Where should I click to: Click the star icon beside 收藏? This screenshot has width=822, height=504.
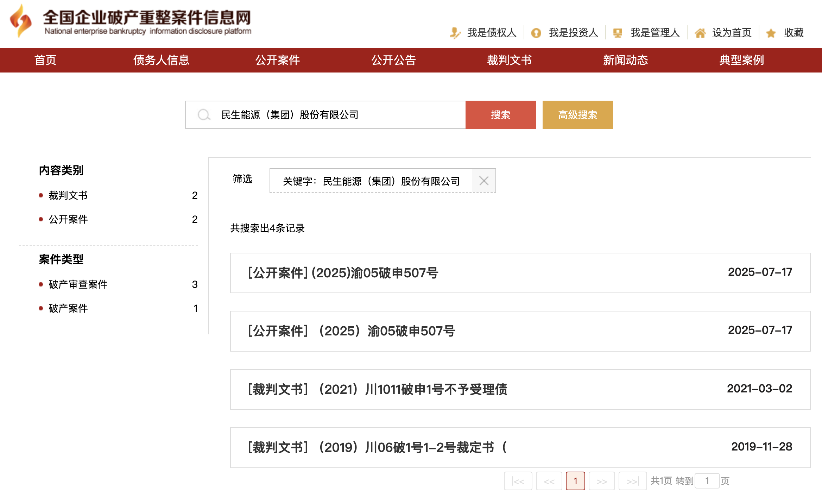coord(771,32)
